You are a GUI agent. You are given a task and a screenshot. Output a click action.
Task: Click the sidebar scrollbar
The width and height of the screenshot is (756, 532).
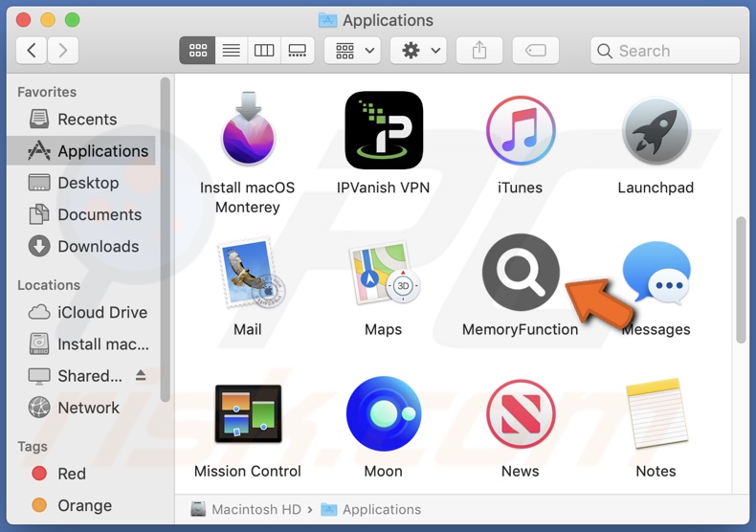click(166, 239)
